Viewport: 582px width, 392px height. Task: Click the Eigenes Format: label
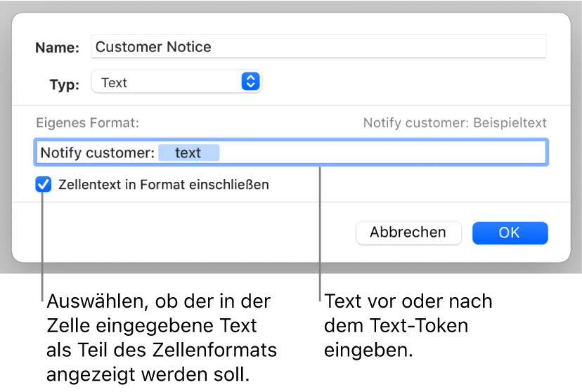[88, 123]
